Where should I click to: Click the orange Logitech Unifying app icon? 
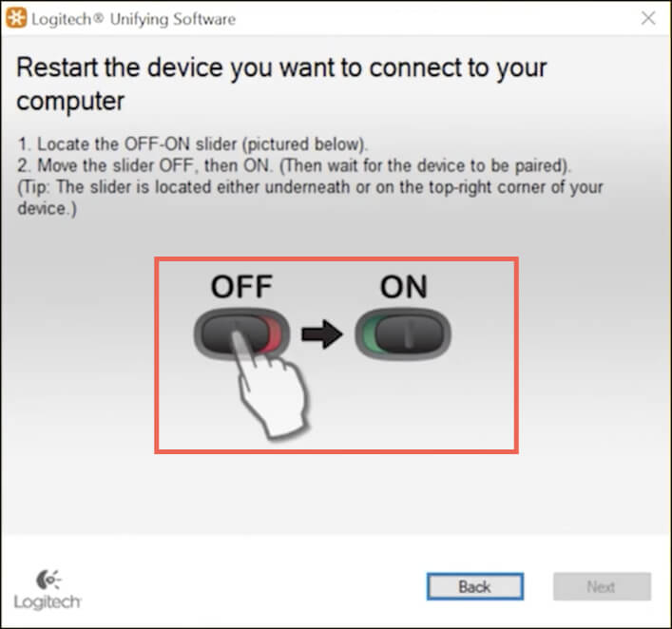[16, 18]
